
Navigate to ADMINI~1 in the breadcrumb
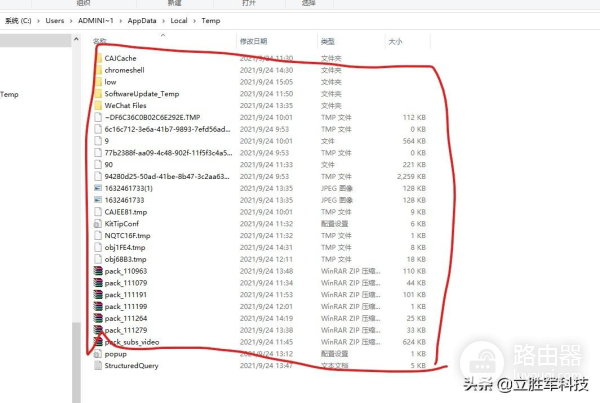[x=96, y=21]
